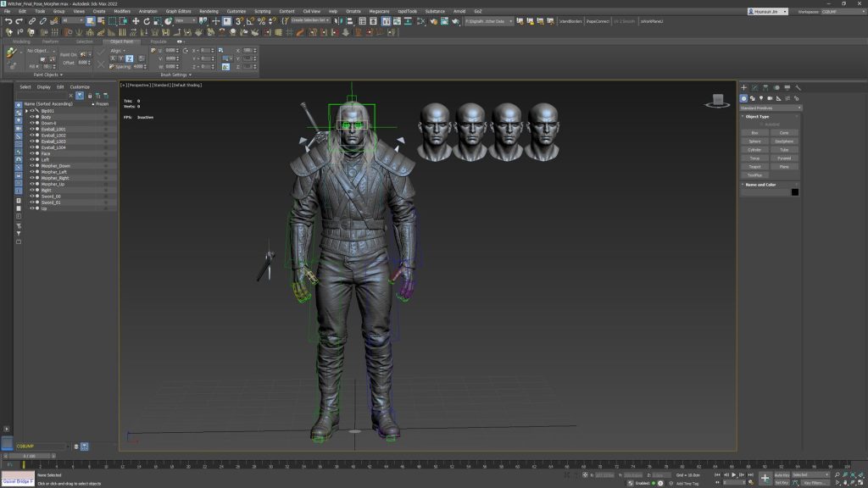
Task: Click the Cylinder primitive button
Action: click(754, 149)
